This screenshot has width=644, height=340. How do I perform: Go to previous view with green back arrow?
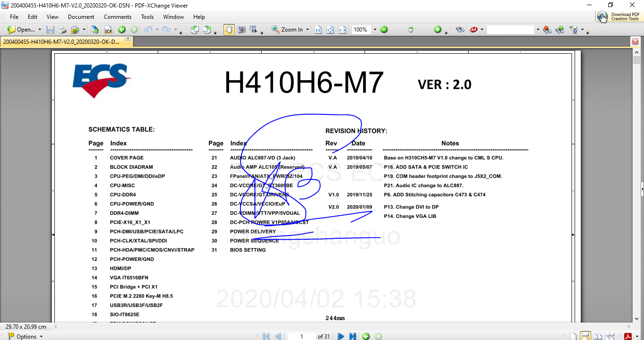point(122,29)
